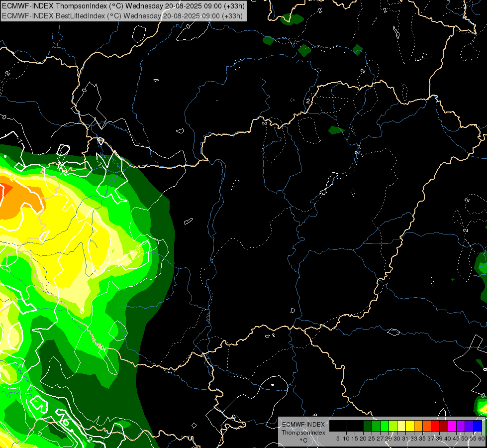487x448 pixels.
Task: Click the ThompsonIndex header line at top
Action: (123, 5)
